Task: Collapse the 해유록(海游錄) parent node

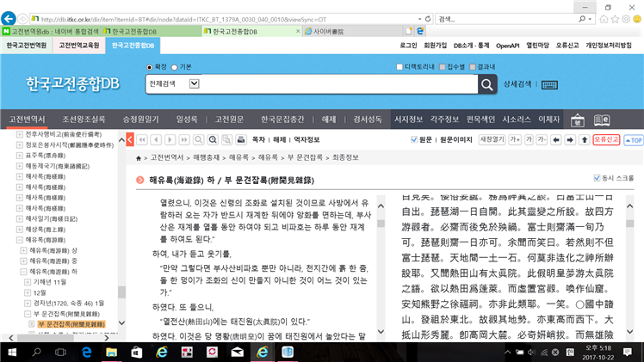Action: pos(19,240)
